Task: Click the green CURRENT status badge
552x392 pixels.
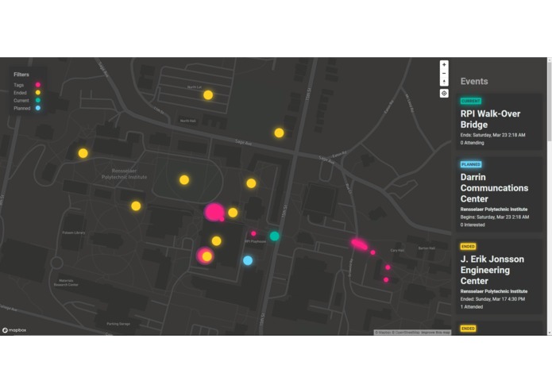Action: pos(471,101)
